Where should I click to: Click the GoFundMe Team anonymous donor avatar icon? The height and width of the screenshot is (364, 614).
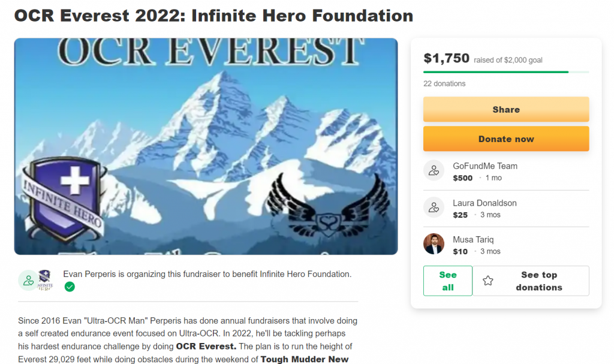(434, 170)
